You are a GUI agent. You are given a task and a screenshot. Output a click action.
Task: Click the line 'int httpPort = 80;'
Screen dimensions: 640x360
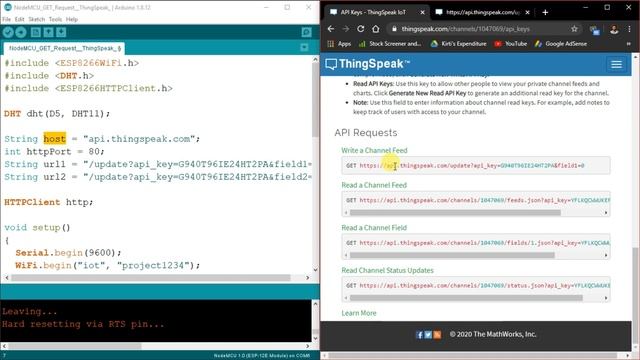tap(54, 152)
